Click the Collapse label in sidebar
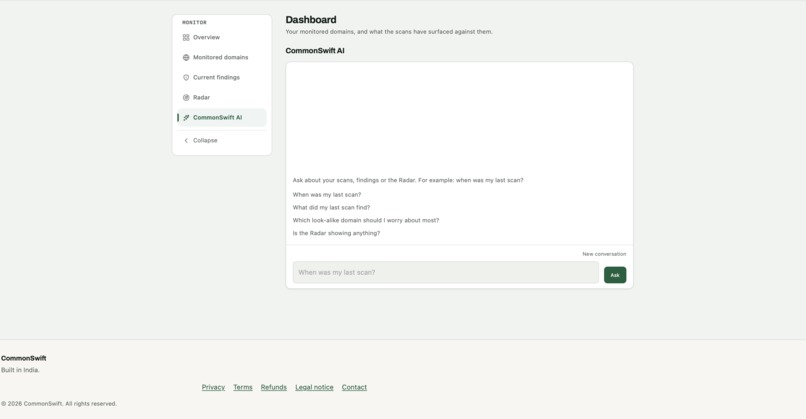The height and width of the screenshot is (419, 806). click(x=205, y=140)
